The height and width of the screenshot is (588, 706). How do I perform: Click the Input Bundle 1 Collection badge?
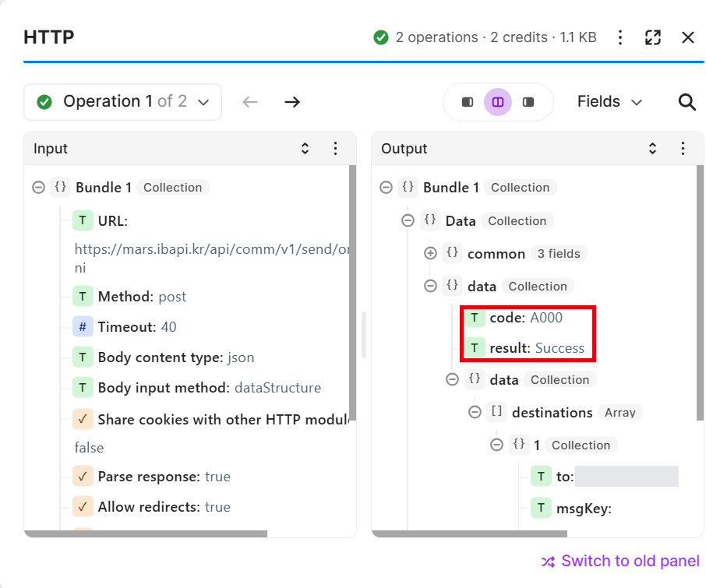click(172, 188)
